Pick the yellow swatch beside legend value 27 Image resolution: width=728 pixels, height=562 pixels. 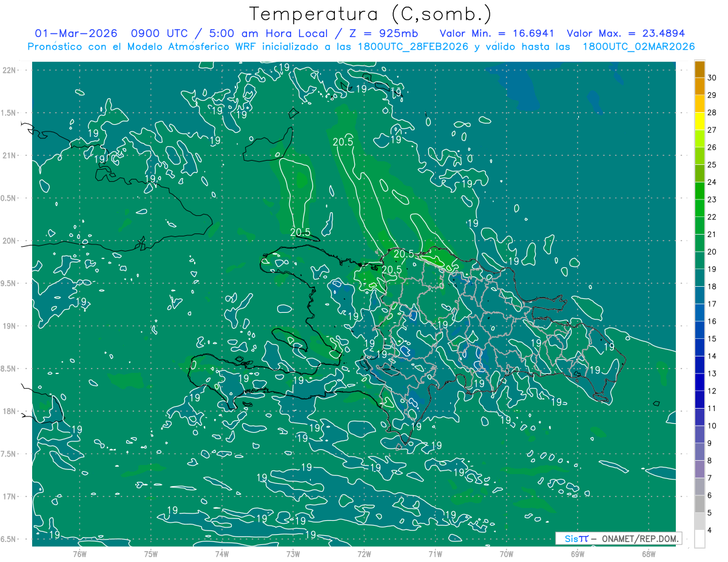tap(699, 130)
